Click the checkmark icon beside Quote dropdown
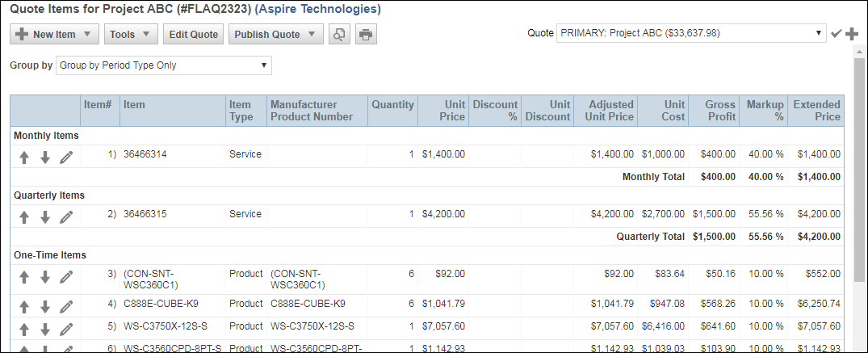Screen dimensions: 868x353 click(837, 33)
